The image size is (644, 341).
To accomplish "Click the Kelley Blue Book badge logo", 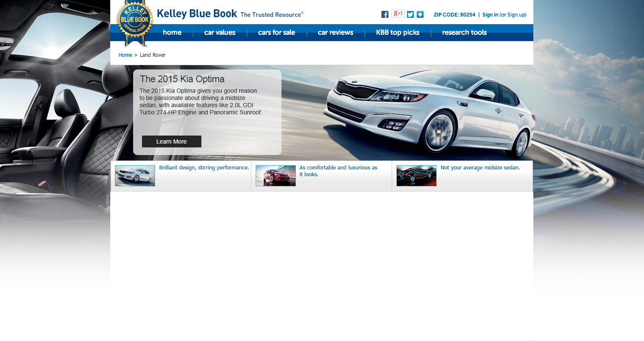I will pos(135,22).
